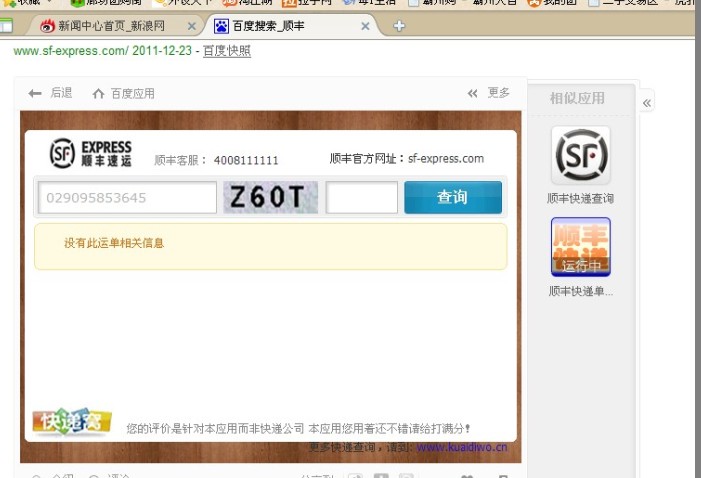Click the 没有此运单相关信息 message
This screenshot has width=701, height=478.
(x=114, y=243)
